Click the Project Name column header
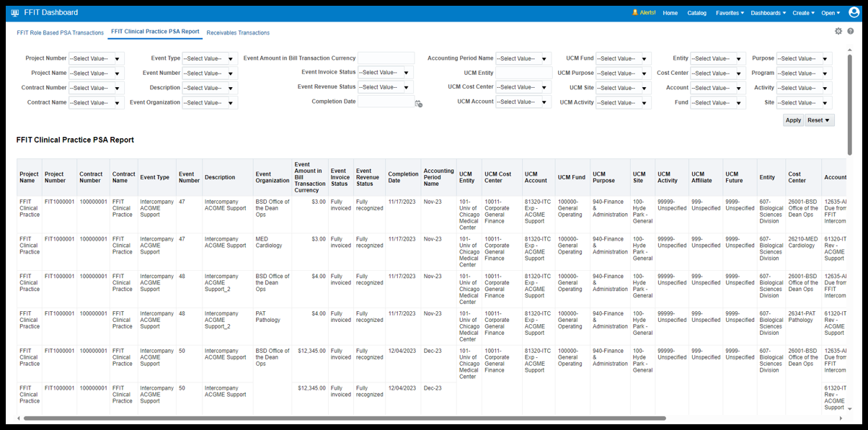 pos(30,177)
